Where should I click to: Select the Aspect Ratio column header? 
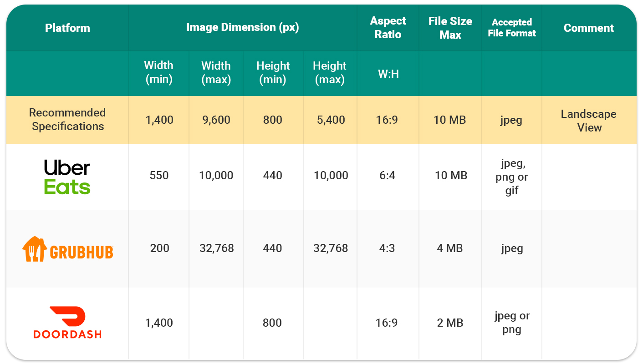click(x=388, y=28)
